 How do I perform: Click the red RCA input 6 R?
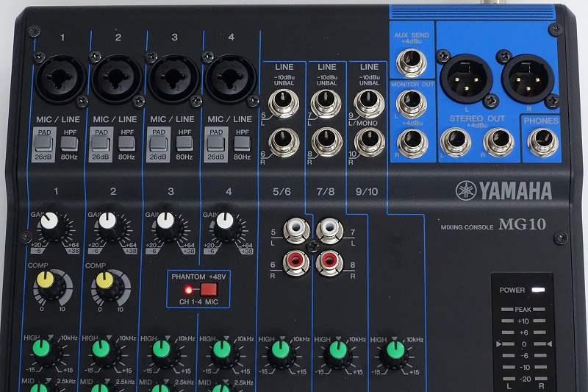point(296,263)
